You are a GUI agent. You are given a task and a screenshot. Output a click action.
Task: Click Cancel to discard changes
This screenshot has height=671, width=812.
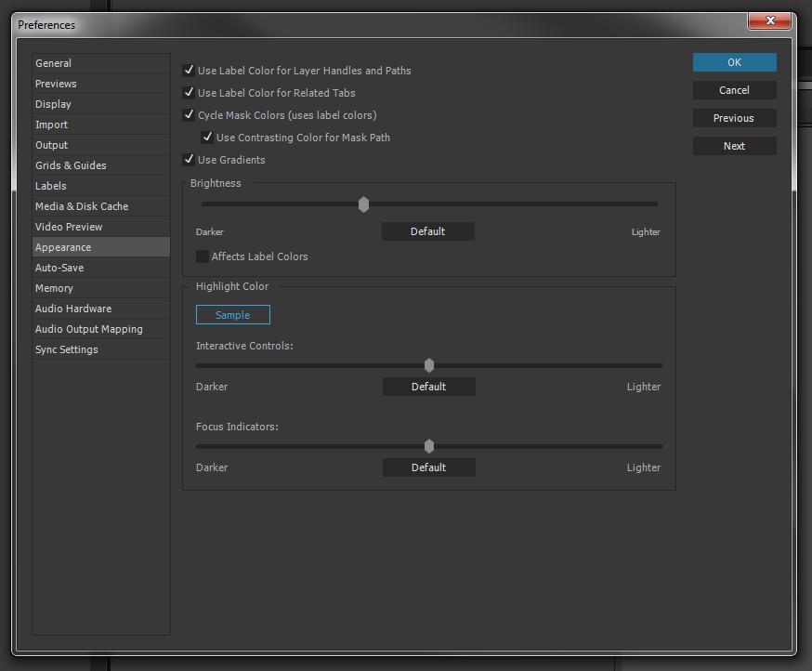(734, 90)
